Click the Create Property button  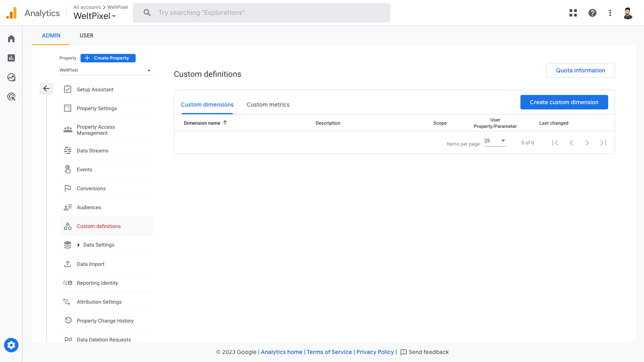click(x=108, y=58)
